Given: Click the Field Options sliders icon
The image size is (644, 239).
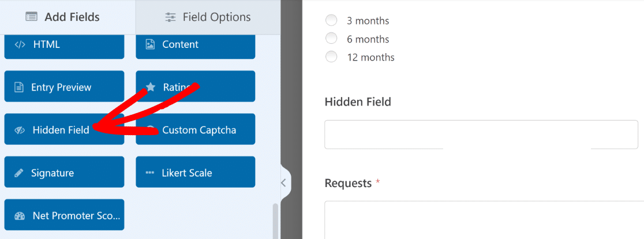Looking at the screenshot, I should point(170,17).
